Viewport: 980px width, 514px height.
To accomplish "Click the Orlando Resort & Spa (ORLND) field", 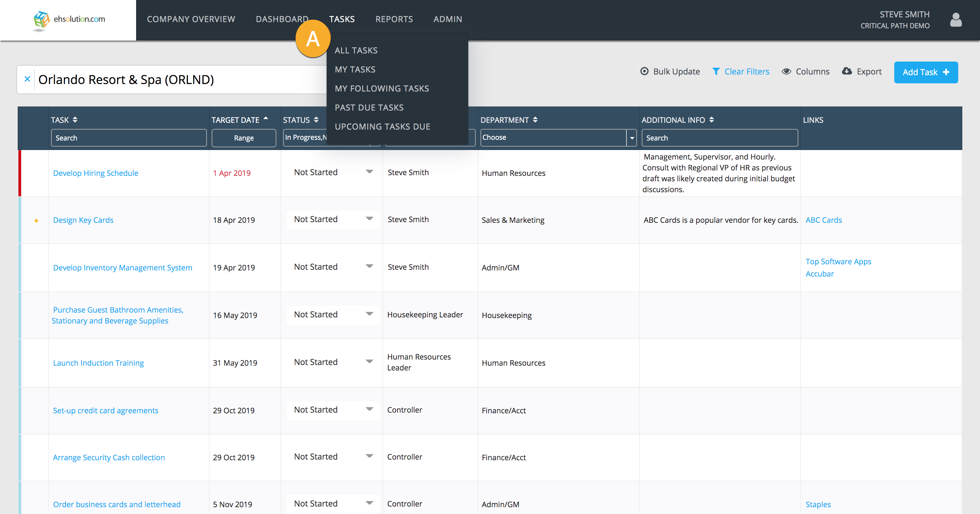I will 171,80.
